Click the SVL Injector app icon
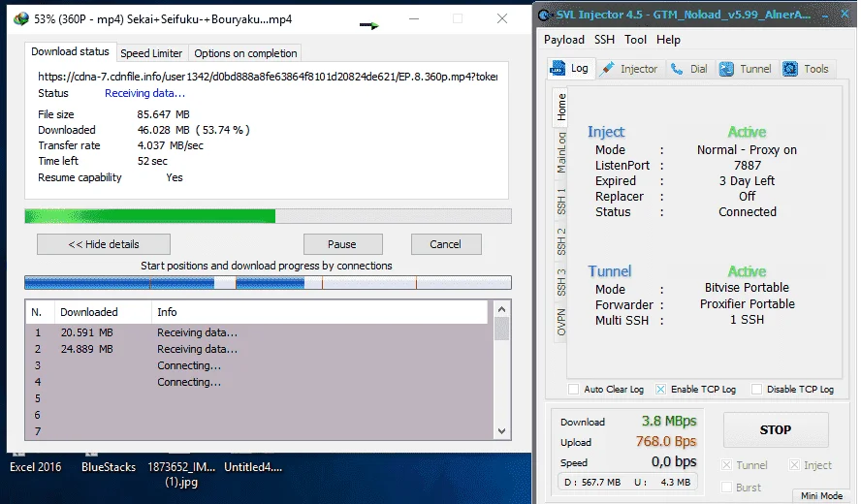This screenshot has height=504, width=861. (x=544, y=16)
